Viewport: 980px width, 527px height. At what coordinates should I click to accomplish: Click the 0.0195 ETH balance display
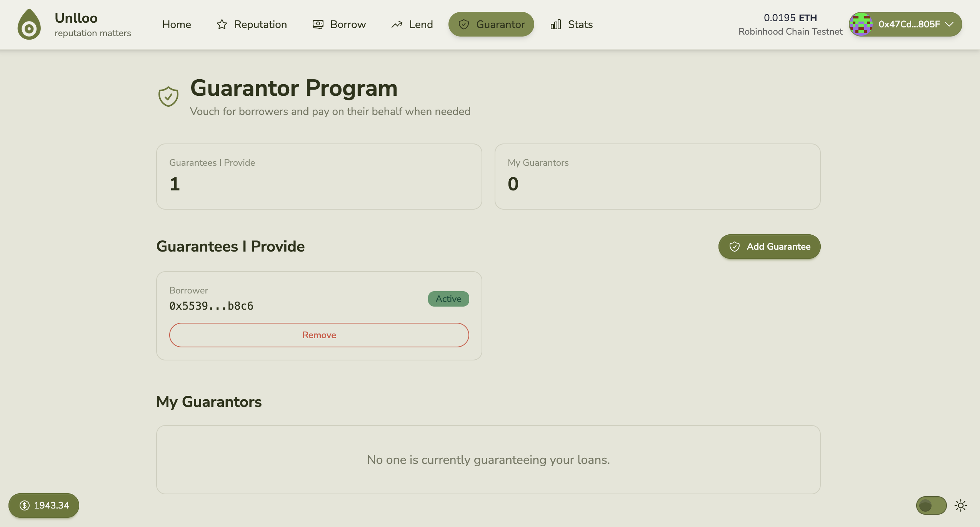[x=790, y=18]
